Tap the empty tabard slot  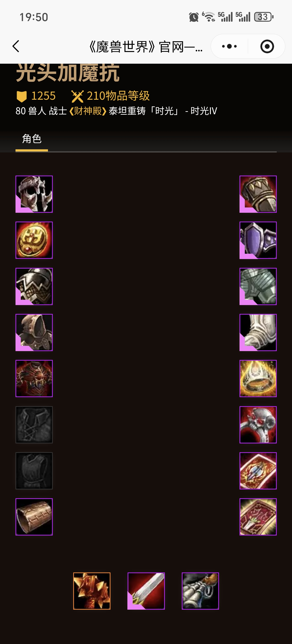coord(34,471)
